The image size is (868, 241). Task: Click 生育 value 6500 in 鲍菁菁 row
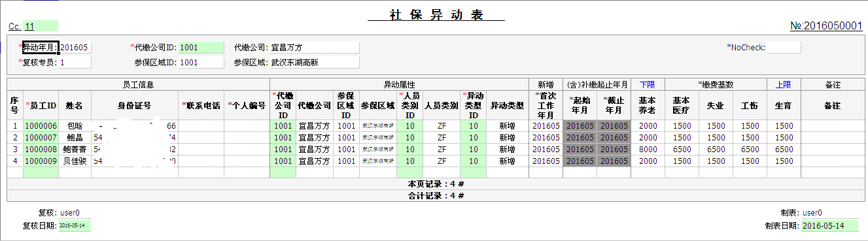click(784, 150)
